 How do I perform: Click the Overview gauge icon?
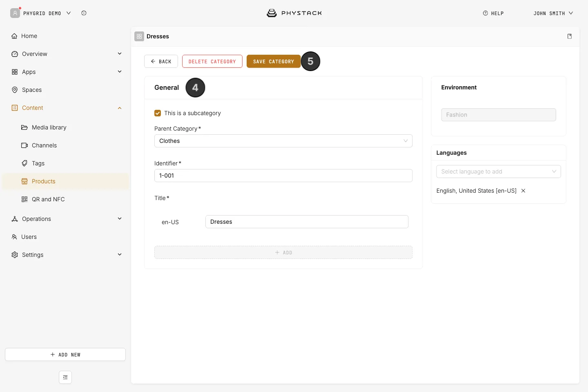15,54
